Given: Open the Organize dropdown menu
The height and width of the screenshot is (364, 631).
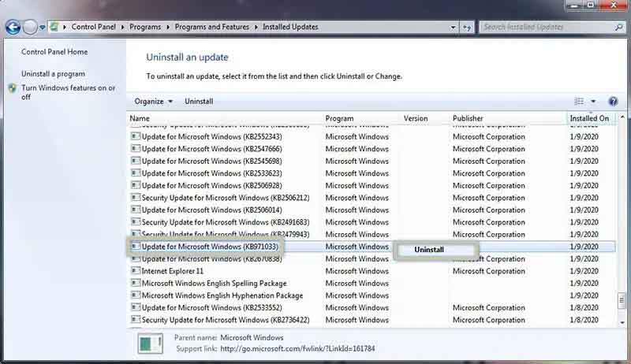Looking at the screenshot, I should click(x=153, y=102).
